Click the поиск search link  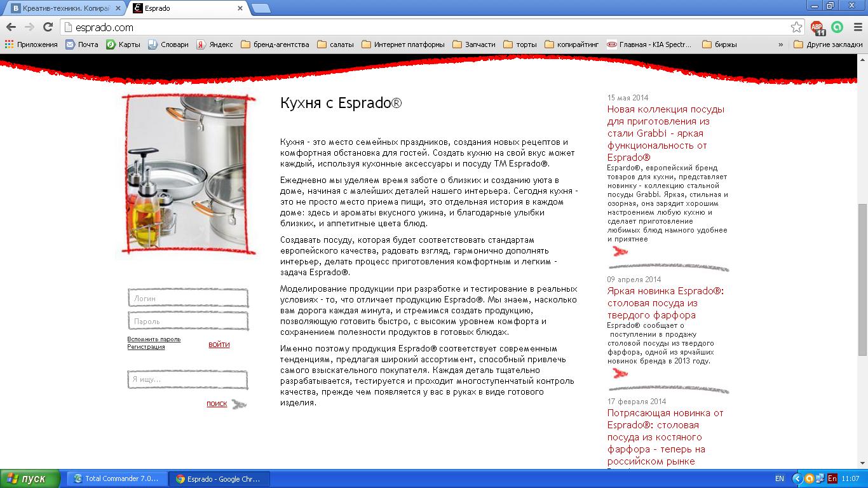217,403
